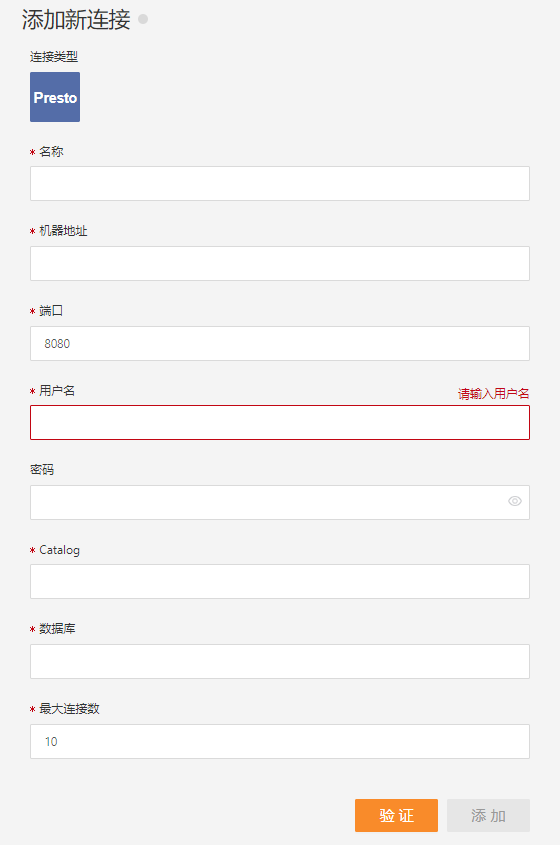This screenshot has width=560, height=845.
Task: Focus the 数据库 input field
Action: tap(280, 661)
